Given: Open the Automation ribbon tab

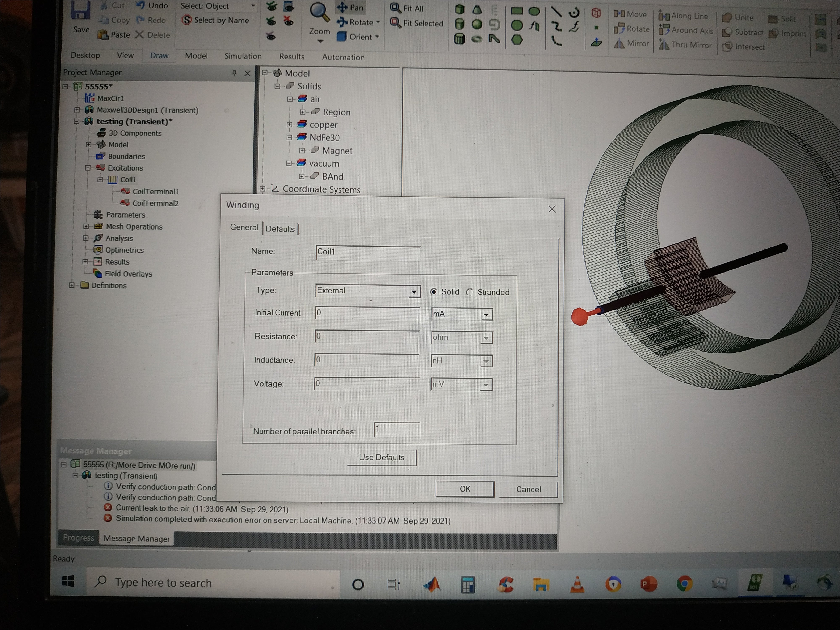Looking at the screenshot, I should (343, 57).
